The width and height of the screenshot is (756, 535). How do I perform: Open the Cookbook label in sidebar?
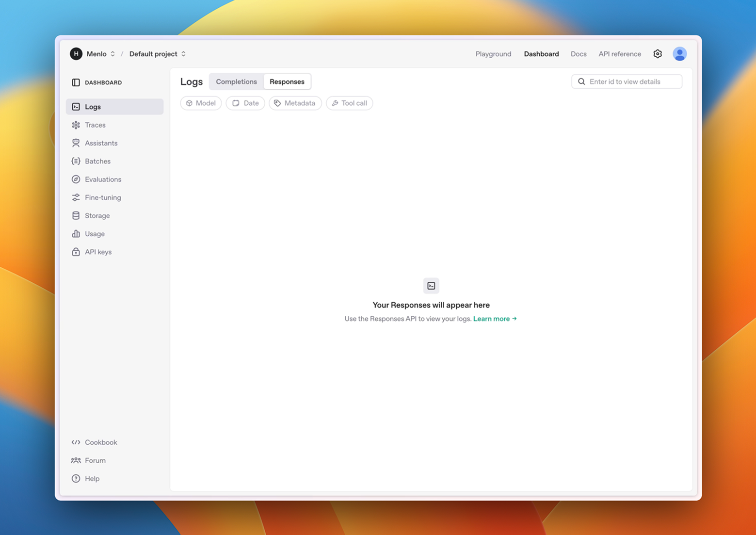click(101, 442)
